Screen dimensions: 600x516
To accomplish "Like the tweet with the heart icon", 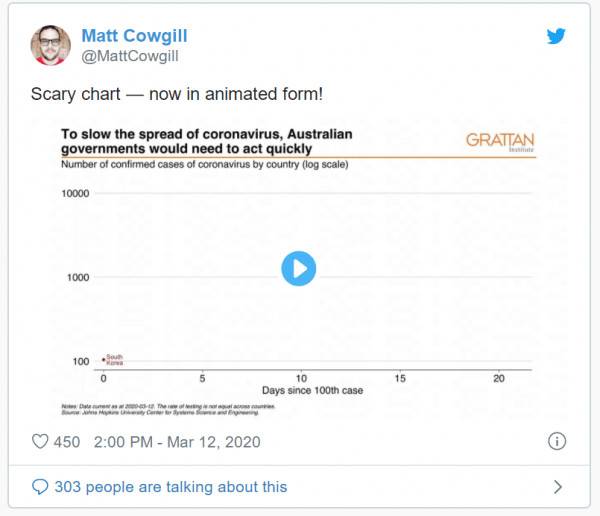I will (x=40, y=441).
